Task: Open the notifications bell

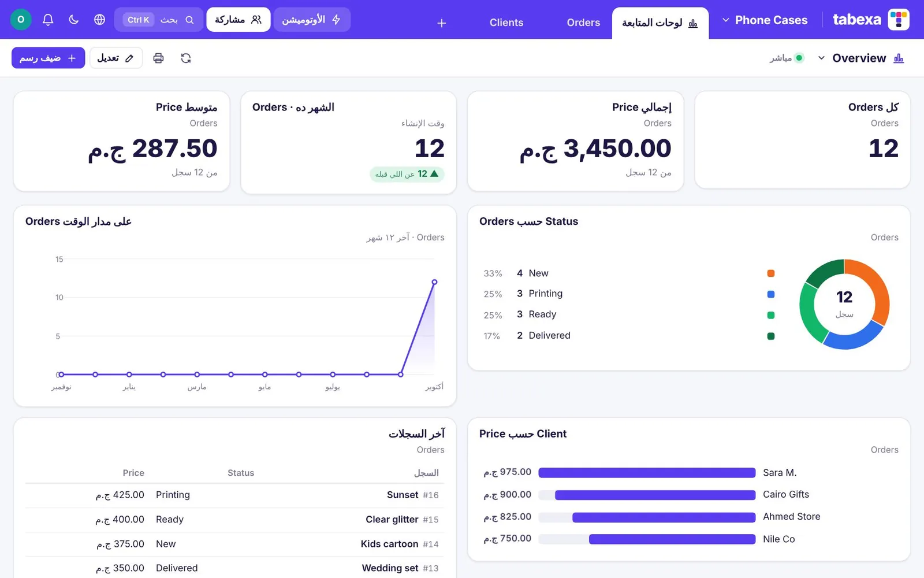Action: tap(48, 20)
